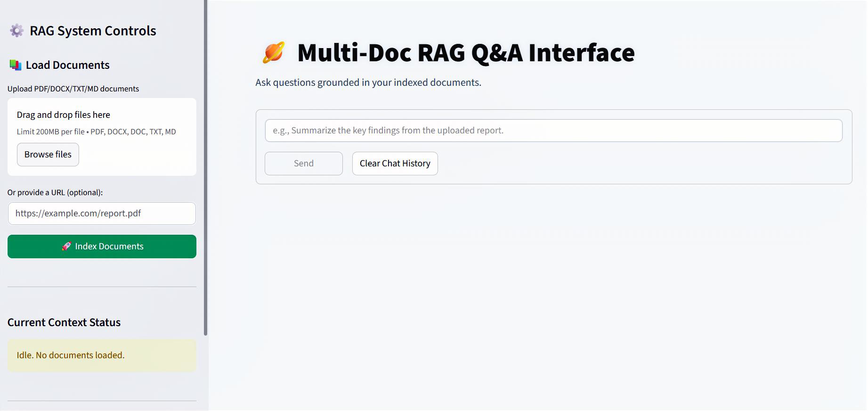
Task: Click the 'Or provide a URL (optional)' label
Action: pos(55,192)
